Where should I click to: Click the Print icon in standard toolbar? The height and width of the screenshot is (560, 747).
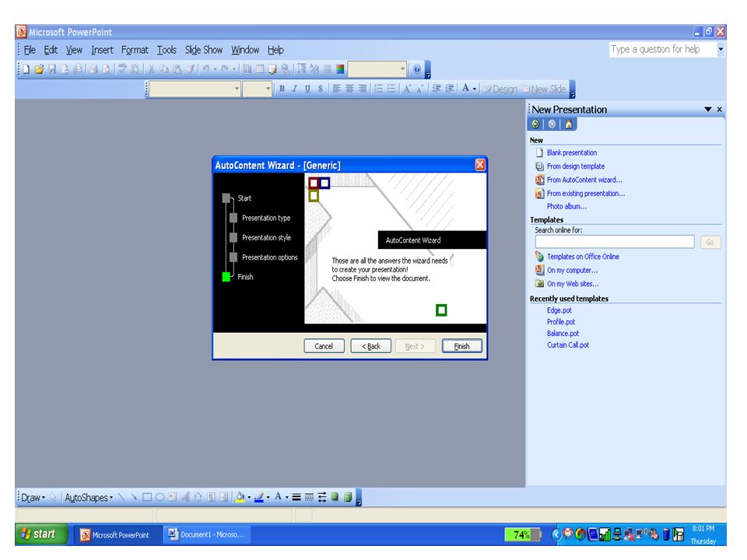point(94,69)
